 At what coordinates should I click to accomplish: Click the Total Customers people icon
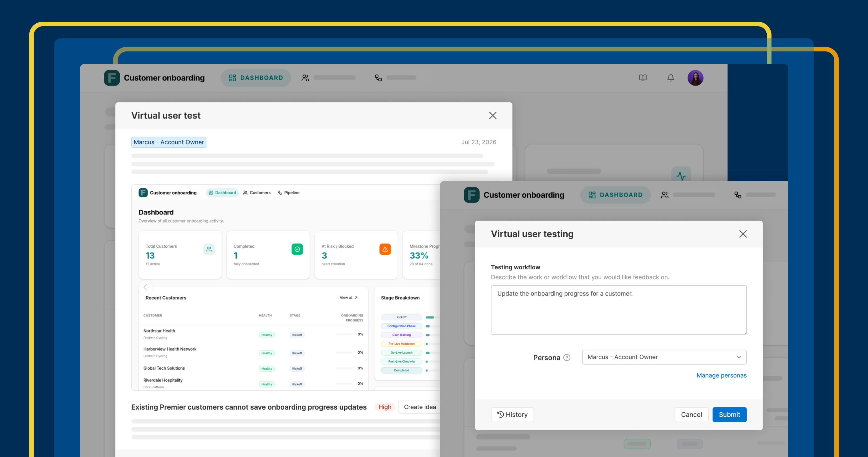point(209,249)
